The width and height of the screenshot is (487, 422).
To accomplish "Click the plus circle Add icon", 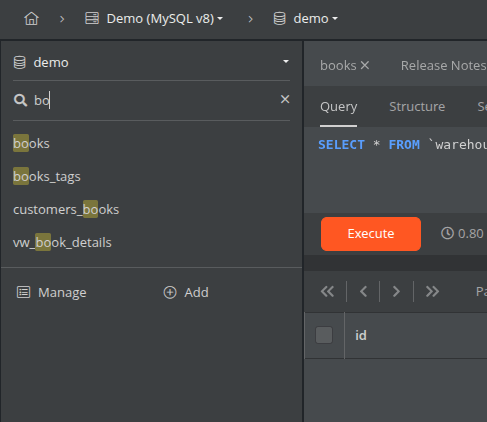I will click(x=170, y=292).
